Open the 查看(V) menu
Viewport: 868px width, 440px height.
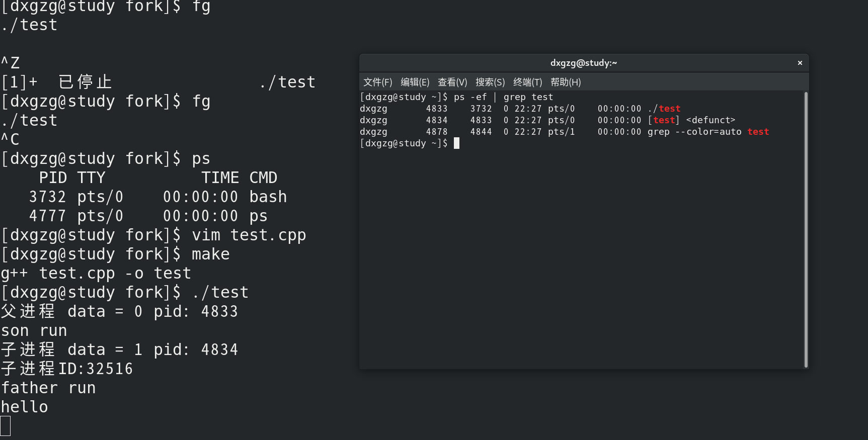(452, 82)
